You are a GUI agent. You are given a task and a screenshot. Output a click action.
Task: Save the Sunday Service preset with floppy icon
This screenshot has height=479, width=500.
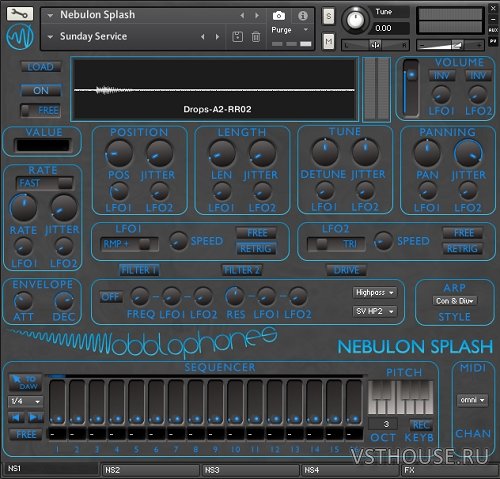237,37
